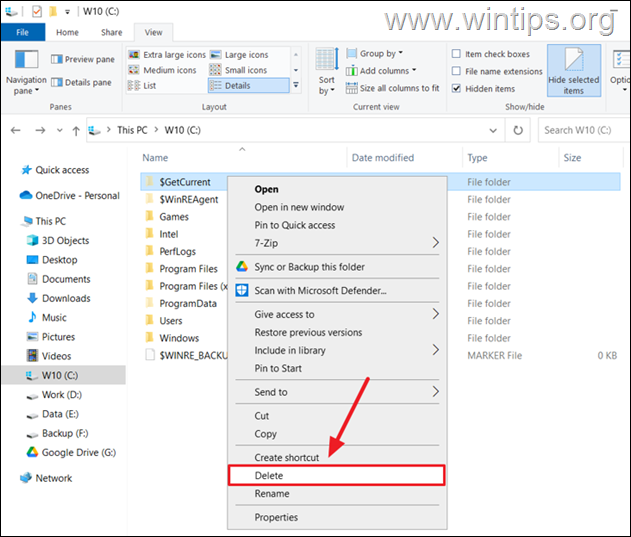Sort by Type column header
The image size is (631, 537).
(511, 158)
